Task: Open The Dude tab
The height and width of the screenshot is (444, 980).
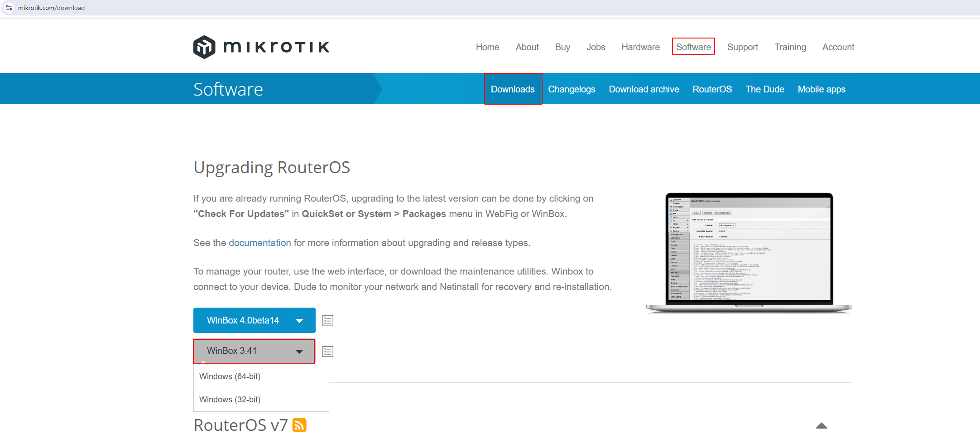Action: (765, 89)
